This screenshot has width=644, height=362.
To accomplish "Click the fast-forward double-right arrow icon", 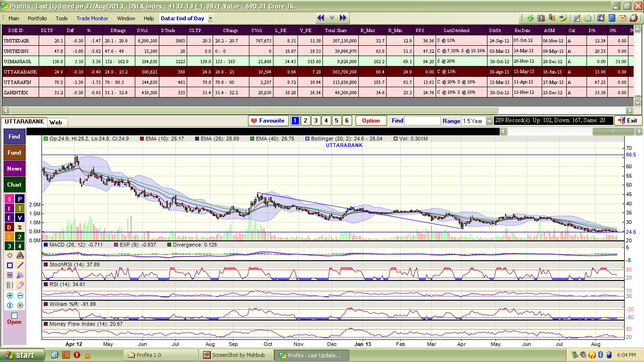I will click(343, 18).
